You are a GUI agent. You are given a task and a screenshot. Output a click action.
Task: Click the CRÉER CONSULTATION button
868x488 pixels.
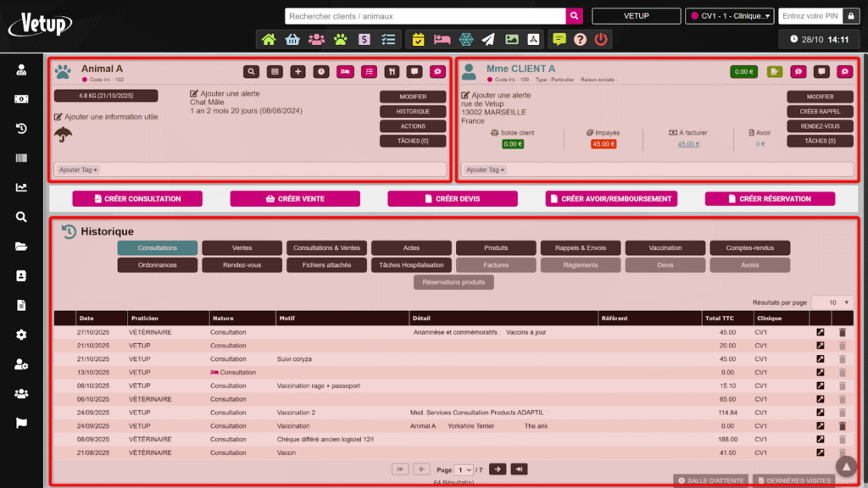(137, 198)
